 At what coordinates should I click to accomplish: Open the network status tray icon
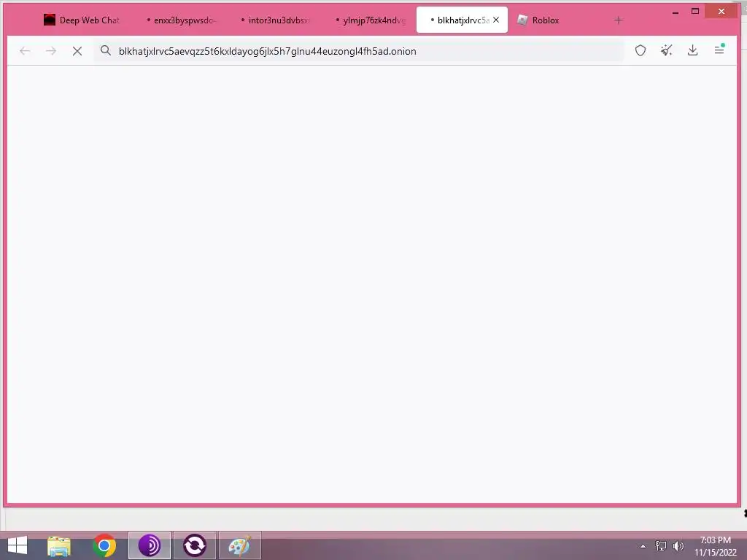coord(661,545)
